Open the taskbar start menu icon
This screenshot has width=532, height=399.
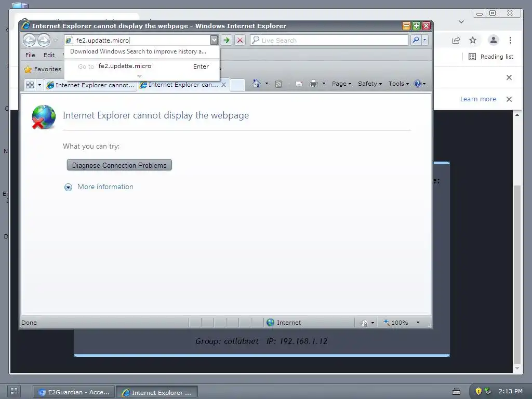coord(14,391)
